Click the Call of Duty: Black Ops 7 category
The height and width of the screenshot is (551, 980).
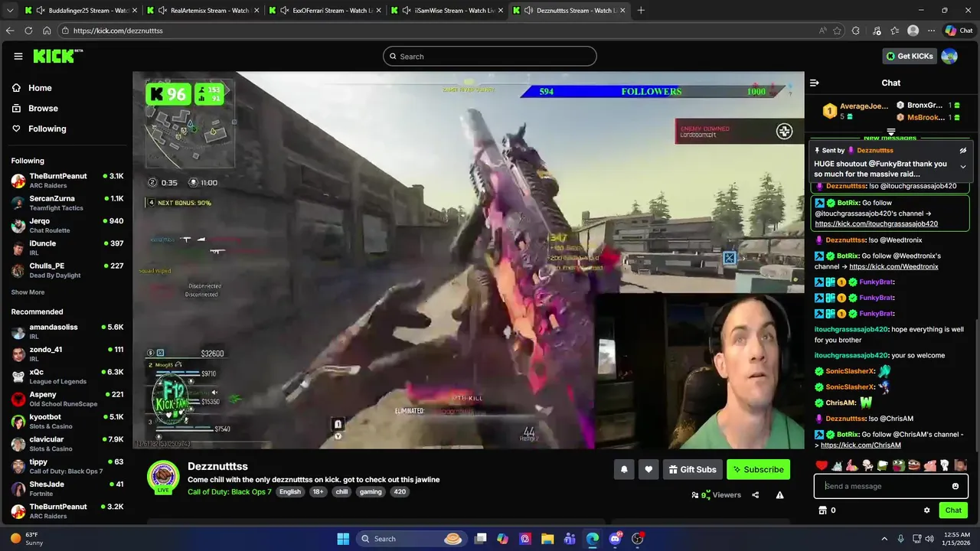pyautogui.click(x=229, y=492)
